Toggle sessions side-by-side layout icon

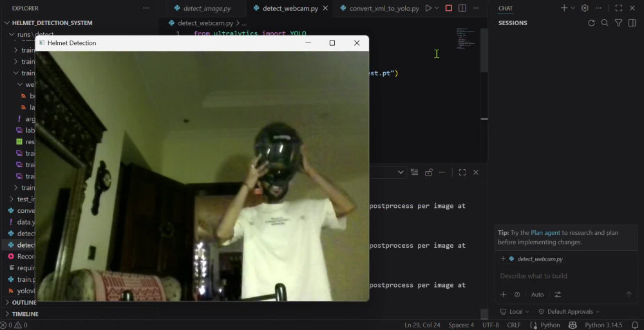click(632, 23)
